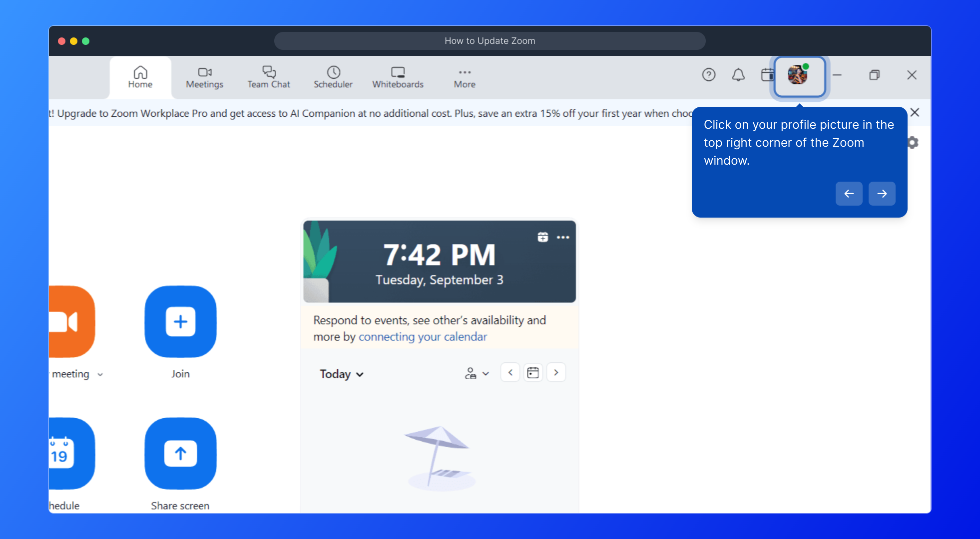Open the More menu in navigation

click(465, 77)
